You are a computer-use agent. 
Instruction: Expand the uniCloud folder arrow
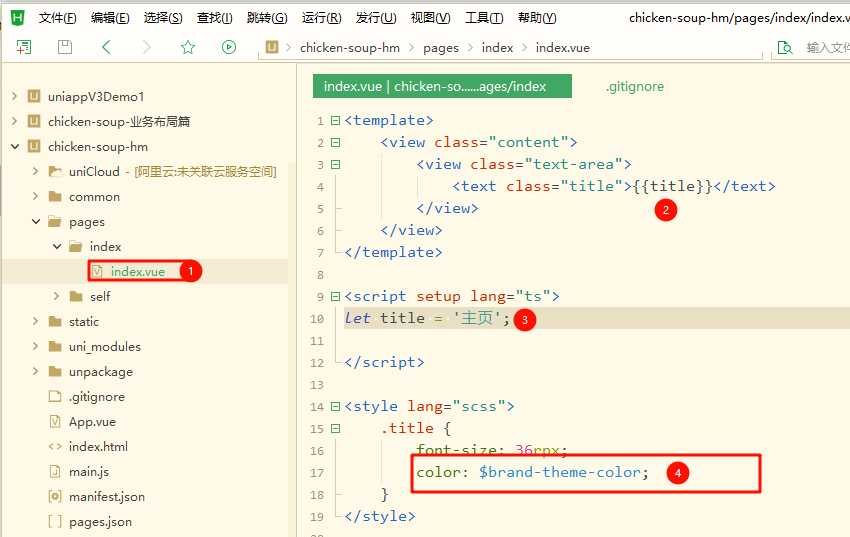pyautogui.click(x=36, y=171)
